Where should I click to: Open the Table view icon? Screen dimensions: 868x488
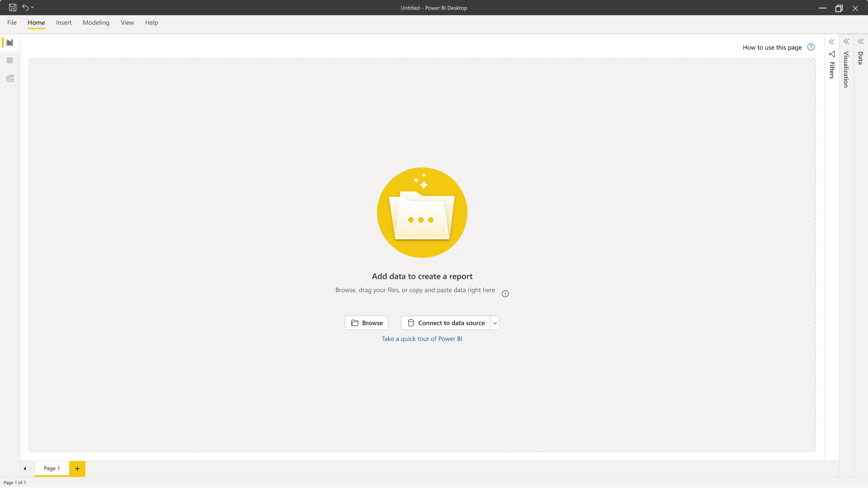(10, 61)
